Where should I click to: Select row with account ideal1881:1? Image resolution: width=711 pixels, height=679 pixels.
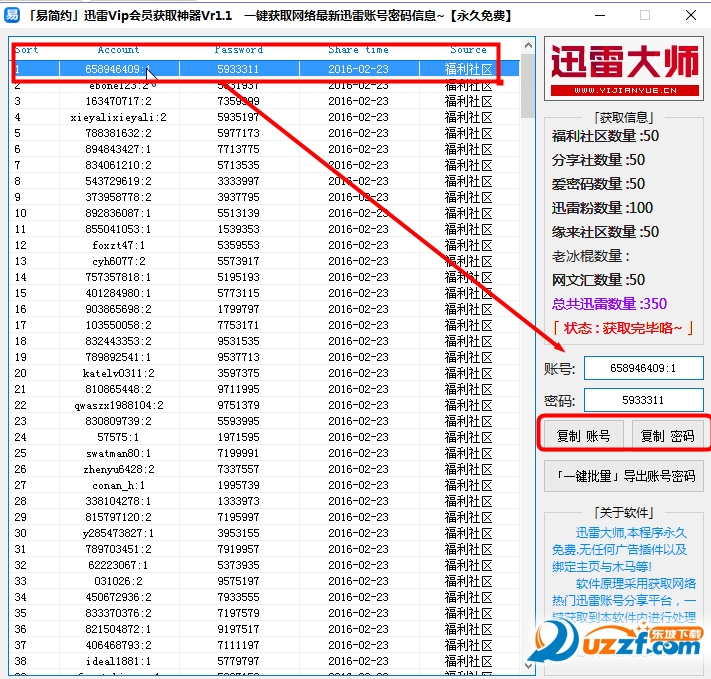coord(264,661)
